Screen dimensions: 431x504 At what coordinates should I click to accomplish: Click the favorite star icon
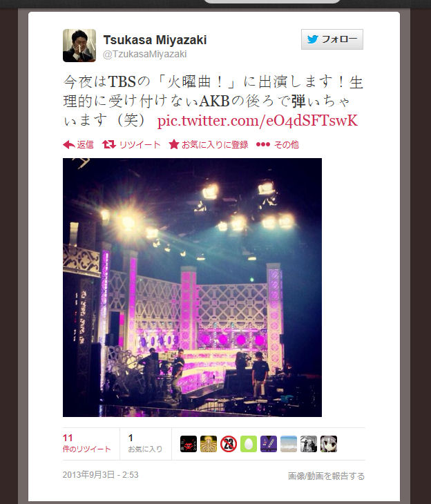click(x=173, y=145)
